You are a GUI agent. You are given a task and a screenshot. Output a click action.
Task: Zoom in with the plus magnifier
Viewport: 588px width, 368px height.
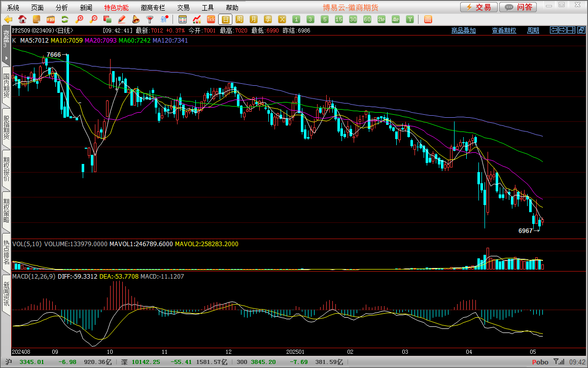coord(79,19)
